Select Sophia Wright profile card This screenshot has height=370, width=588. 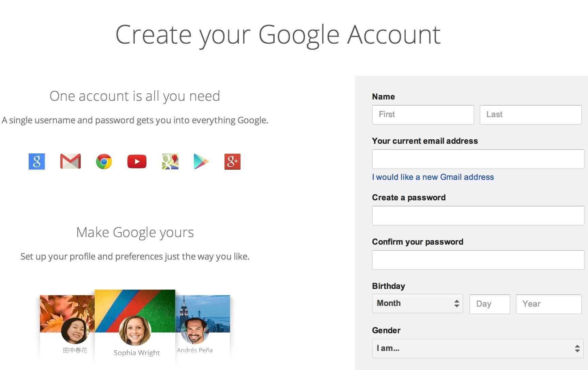tap(135, 327)
